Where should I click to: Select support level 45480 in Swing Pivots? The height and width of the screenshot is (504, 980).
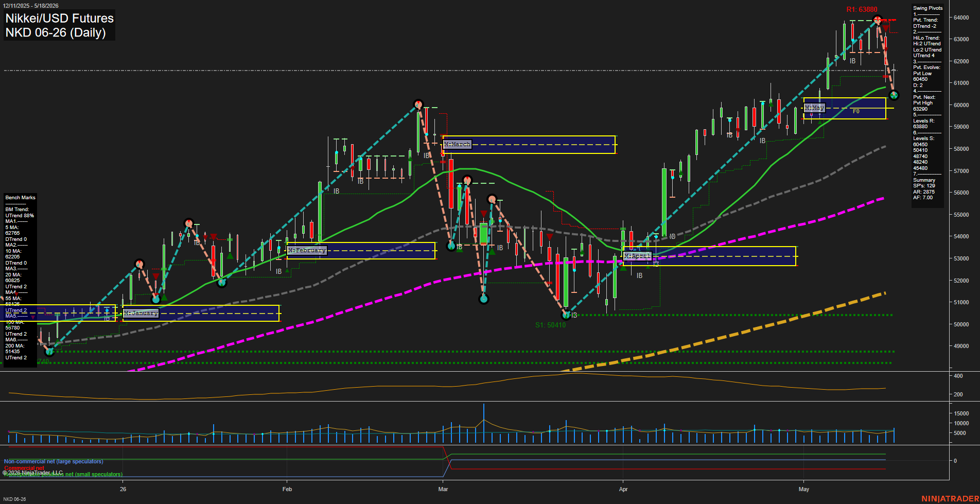tap(920, 168)
